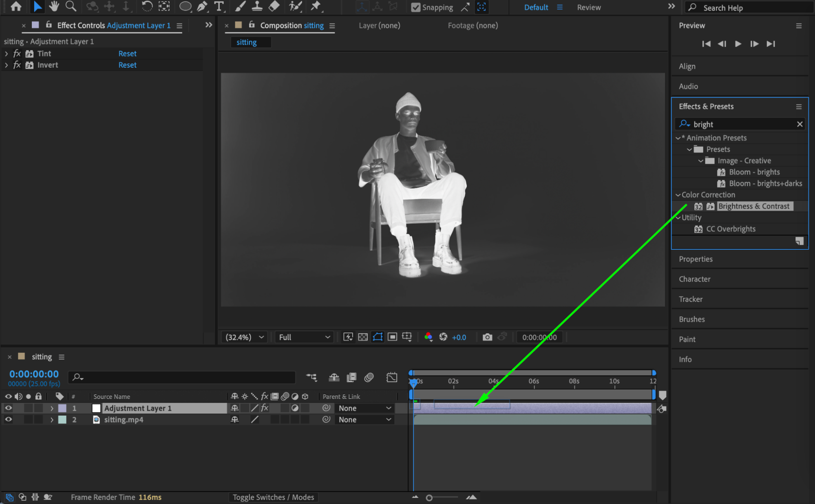This screenshot has width=815, height=504.
Task: Select the Zoom tool in toolbar
Action: coord(71,7)
